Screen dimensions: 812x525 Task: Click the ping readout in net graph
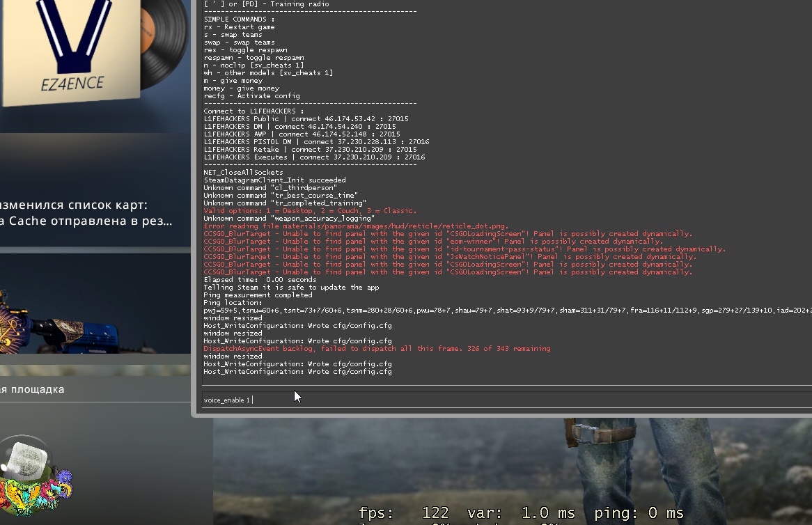(639, 513)
